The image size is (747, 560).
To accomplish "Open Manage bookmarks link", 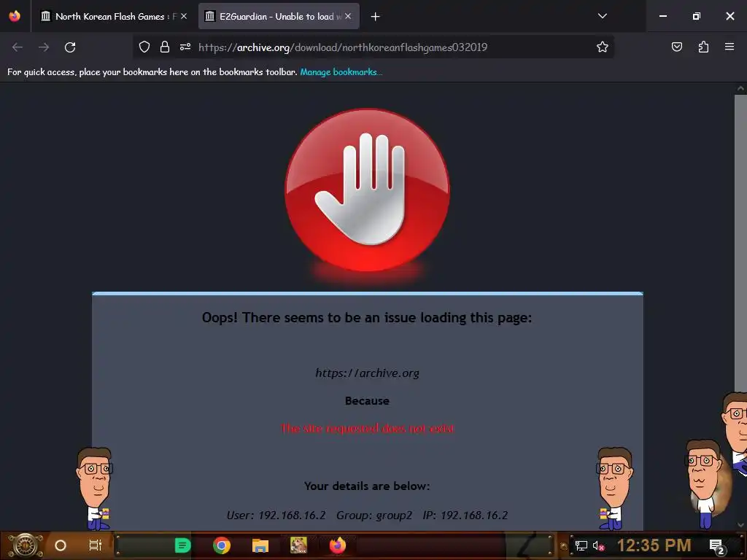I will coord(341,72).
